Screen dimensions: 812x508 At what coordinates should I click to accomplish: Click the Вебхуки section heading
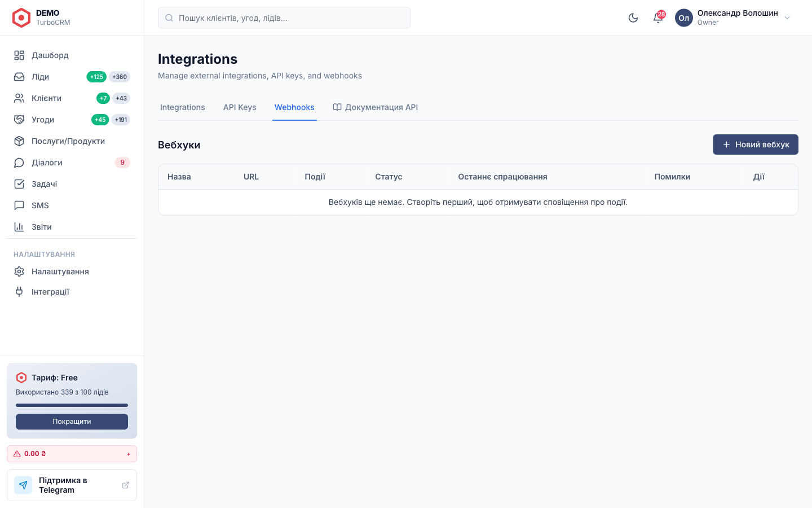pos(179,145)
